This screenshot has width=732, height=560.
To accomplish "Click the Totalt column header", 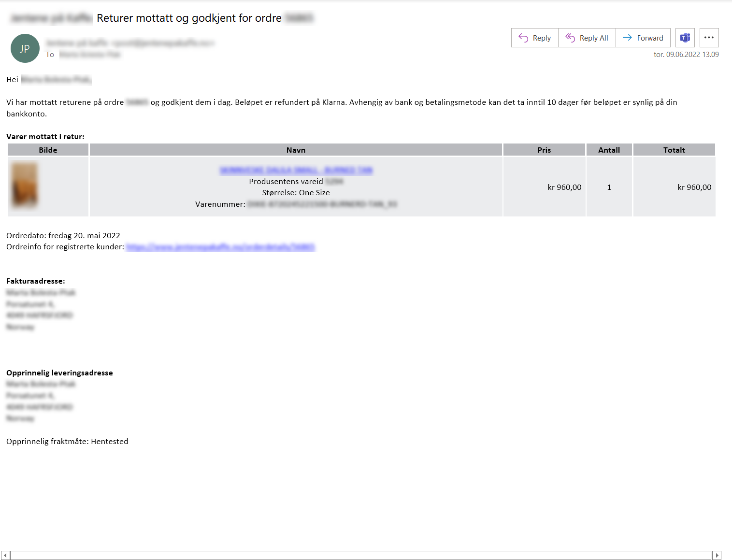I will pyautogui.click(x=674, y=150).
